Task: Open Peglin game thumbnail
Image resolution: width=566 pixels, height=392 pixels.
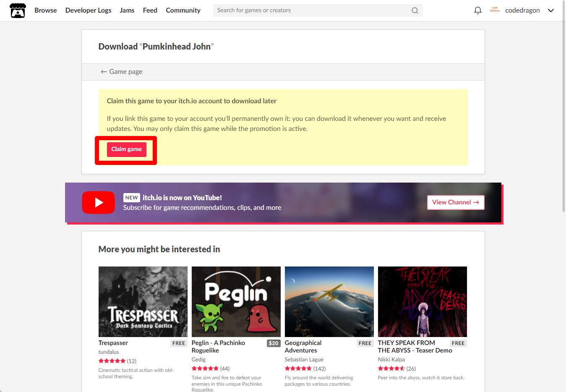Action: click(x=236, y=302)
